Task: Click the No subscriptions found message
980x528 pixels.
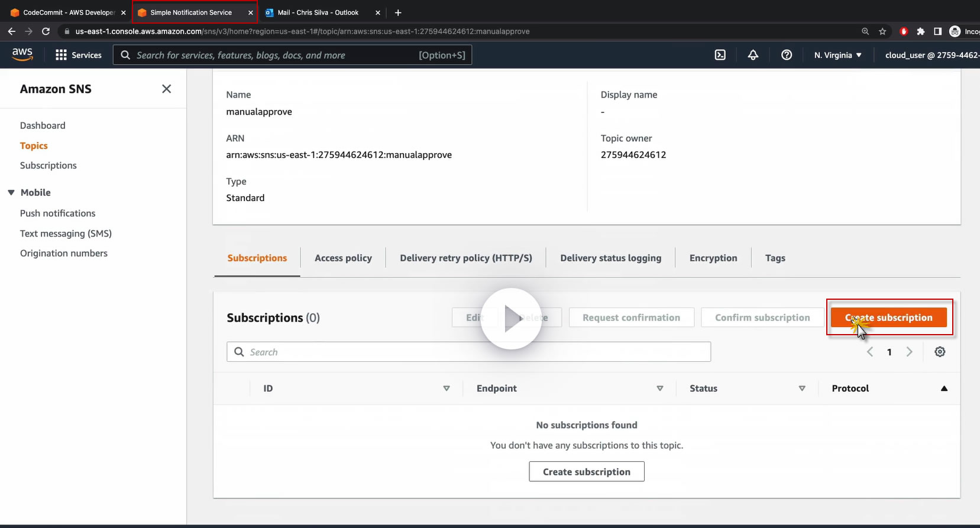Action: (x=587, y=425)
